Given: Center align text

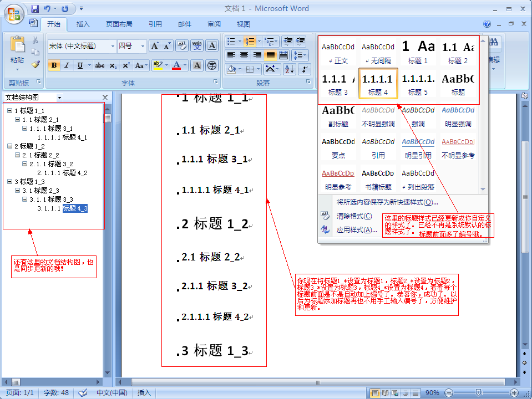Looking at the screenshot, I should point(244,55).
